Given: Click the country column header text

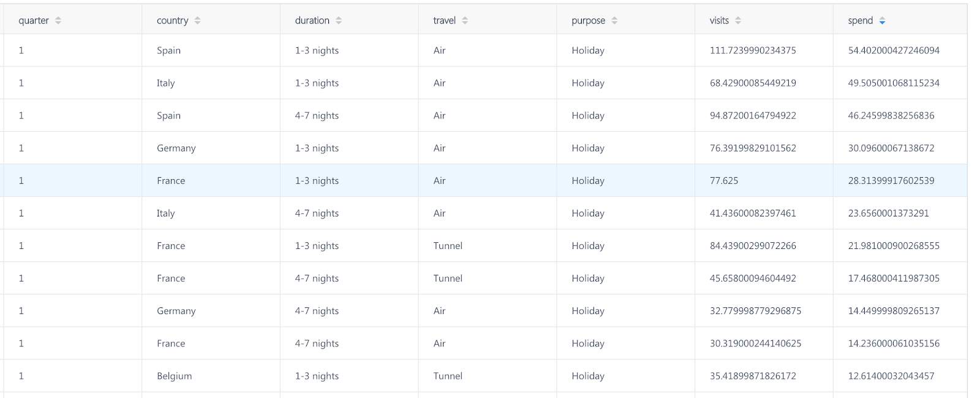Looking at the screenshot, I should [x=172, y=20].
